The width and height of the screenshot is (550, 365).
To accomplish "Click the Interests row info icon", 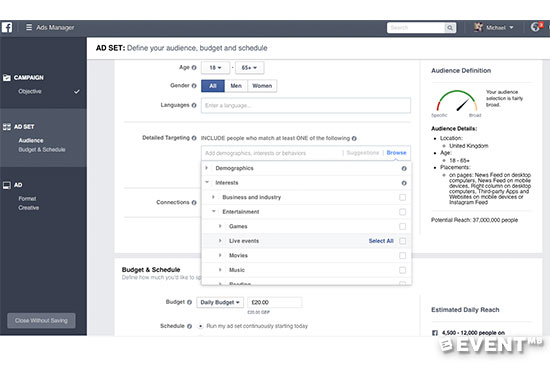I will [404, 183].
